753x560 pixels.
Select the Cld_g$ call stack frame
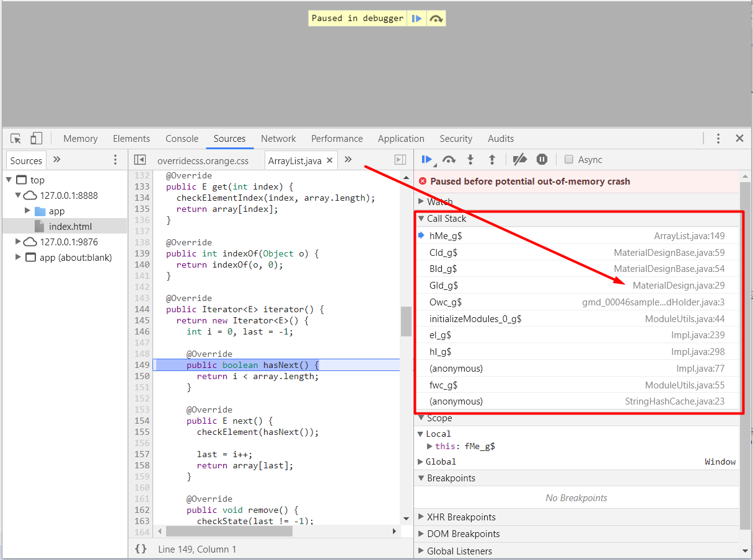click(576, 253)
